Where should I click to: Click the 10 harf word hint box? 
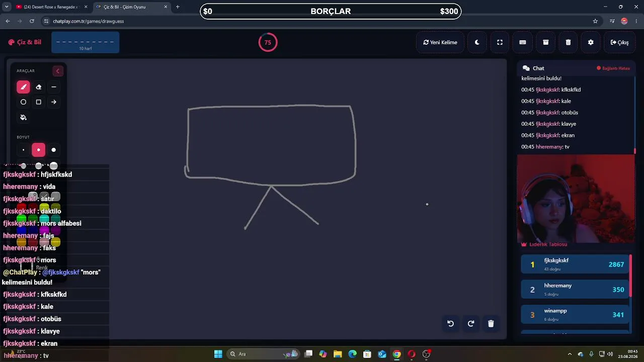[85, 42]
